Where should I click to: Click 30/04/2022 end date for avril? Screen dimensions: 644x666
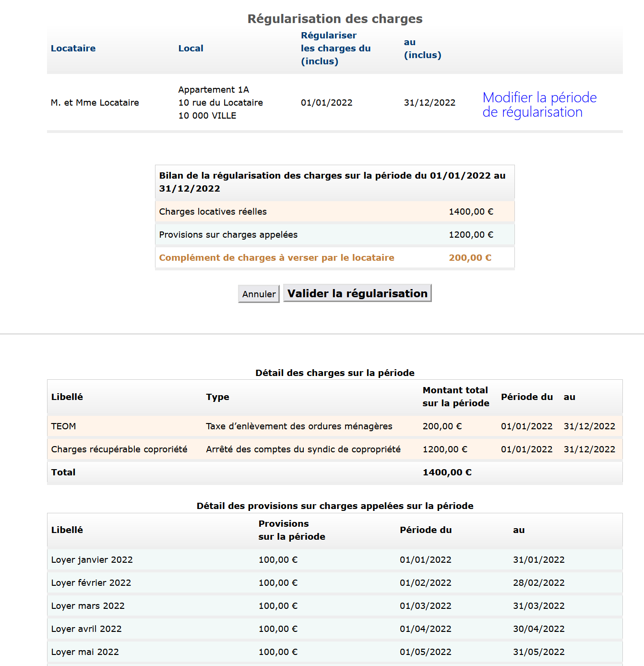539,629
